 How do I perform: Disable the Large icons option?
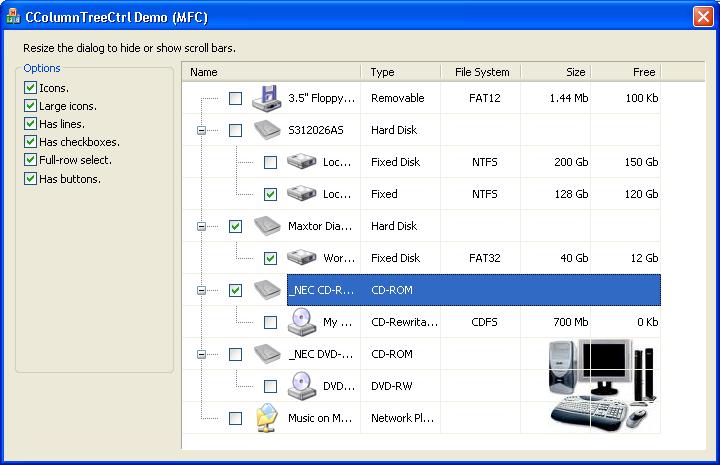pos(30,106)
